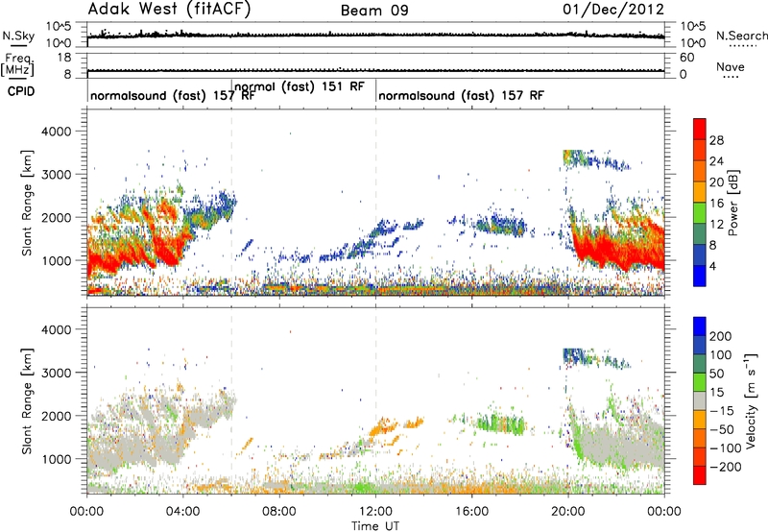Click the '08:00' time axis tick label

279,512
